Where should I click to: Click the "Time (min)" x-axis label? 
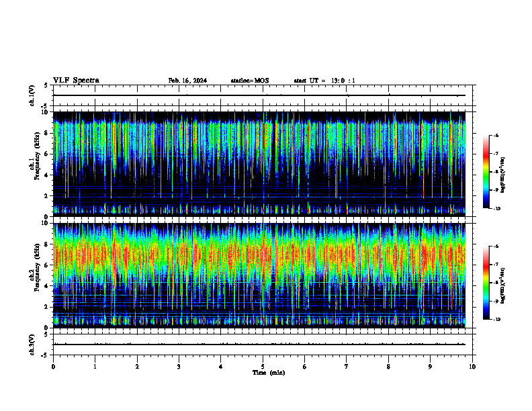(x=269, y=373)
